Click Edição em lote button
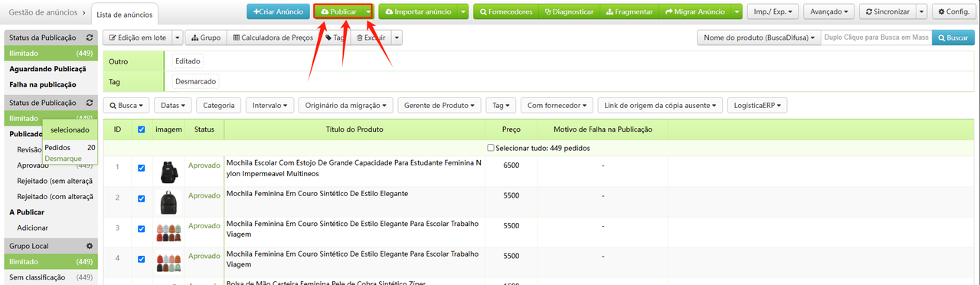Viewport: 980px width, 285px height. 138,38
